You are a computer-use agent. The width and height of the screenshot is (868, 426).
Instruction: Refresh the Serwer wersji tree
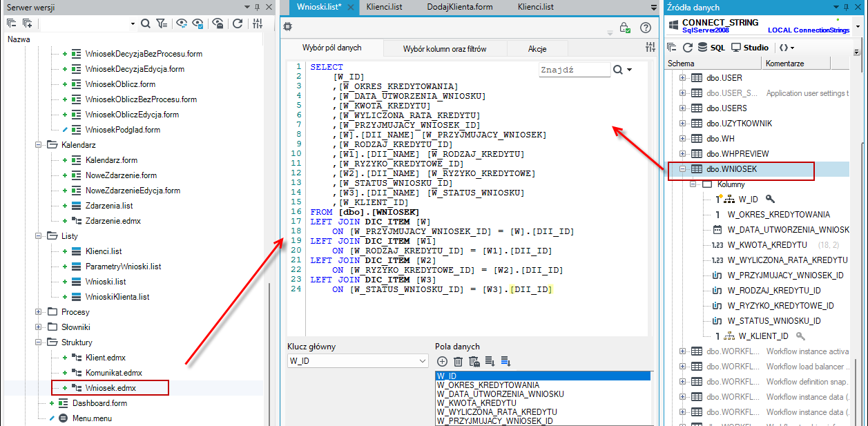(238, 23)
